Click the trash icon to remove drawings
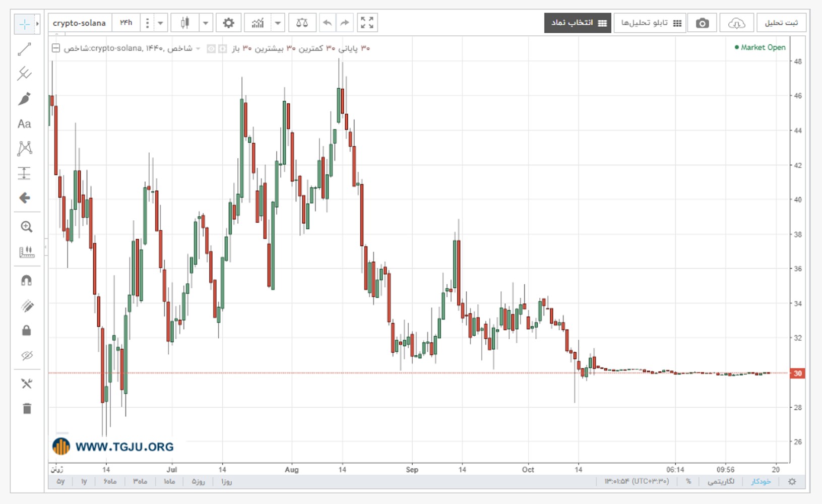Image resolution: width=822 pixels, height=504 pixels. coord(27,408)
